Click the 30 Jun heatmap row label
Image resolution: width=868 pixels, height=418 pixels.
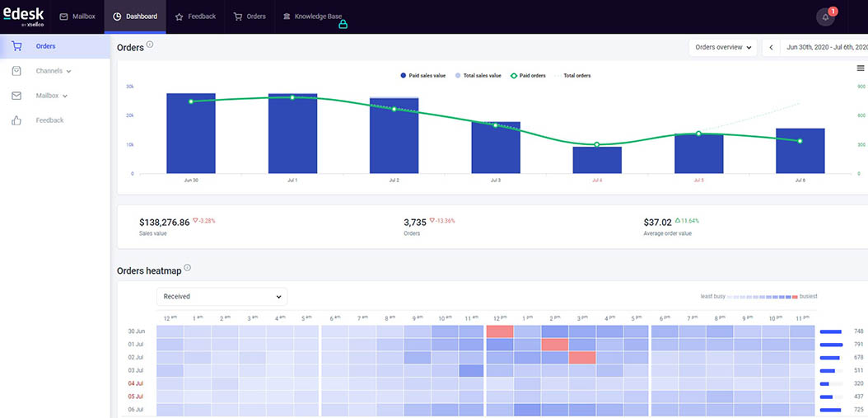pyautogui.click(x=136, y=331)
